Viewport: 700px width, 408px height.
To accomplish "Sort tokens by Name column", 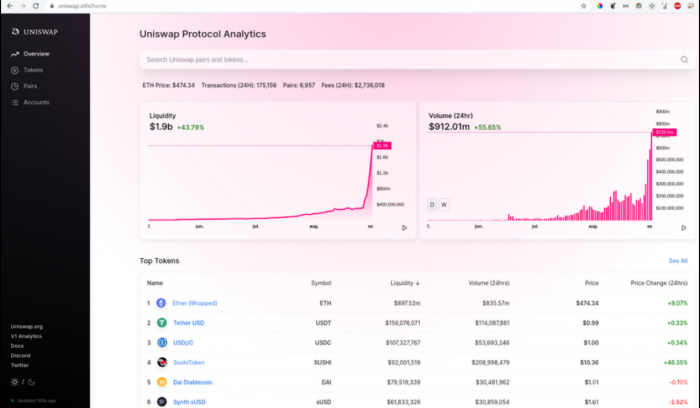I will (155, 283).
